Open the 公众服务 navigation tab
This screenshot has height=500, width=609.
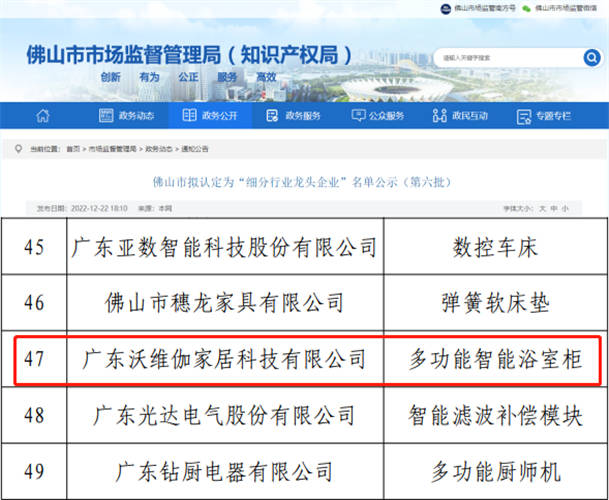coord(378,115)
